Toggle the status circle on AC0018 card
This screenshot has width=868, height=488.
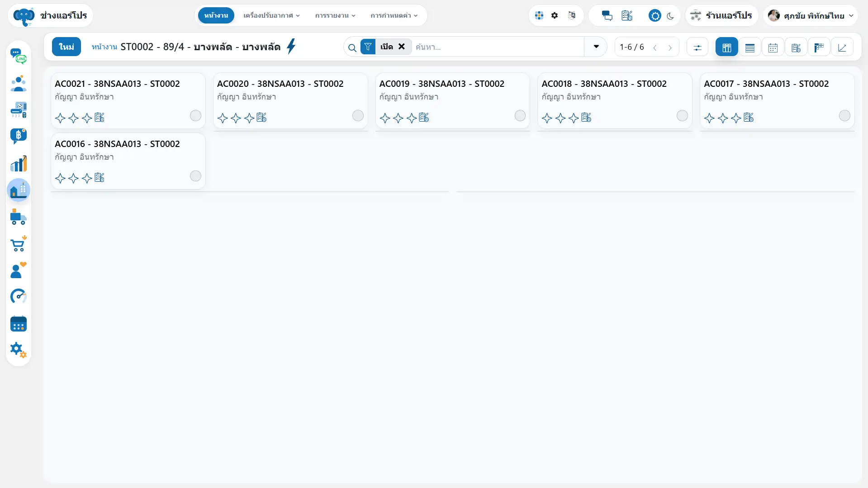(x=682, y=116)
